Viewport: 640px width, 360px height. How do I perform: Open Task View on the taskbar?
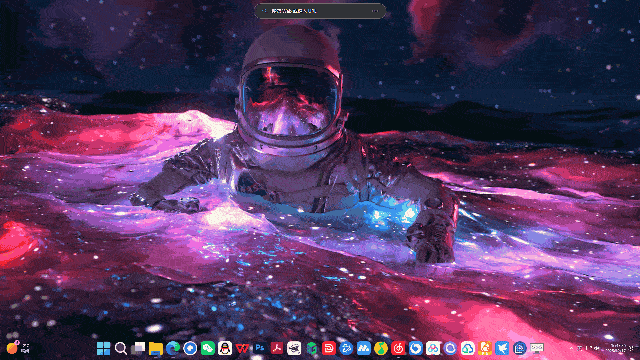click(138, 348)
